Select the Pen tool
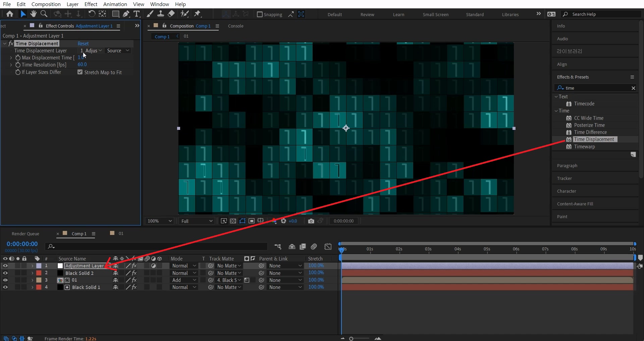Screen dimensions: 644x341 click(x=126, y=14)
